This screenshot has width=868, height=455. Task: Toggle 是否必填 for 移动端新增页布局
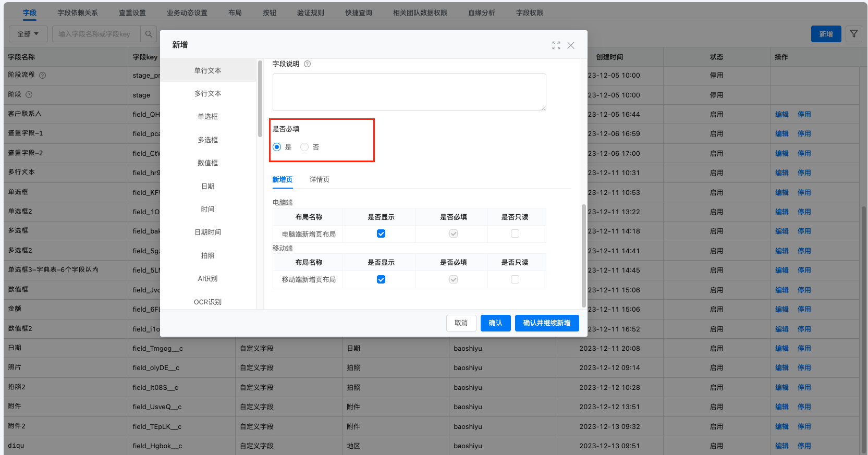454,279
